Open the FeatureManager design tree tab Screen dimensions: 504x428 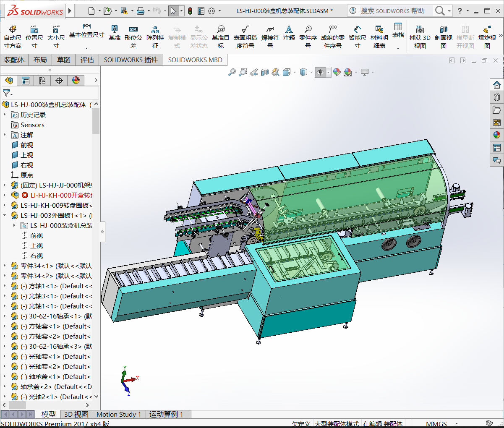[x=9, y=80]
